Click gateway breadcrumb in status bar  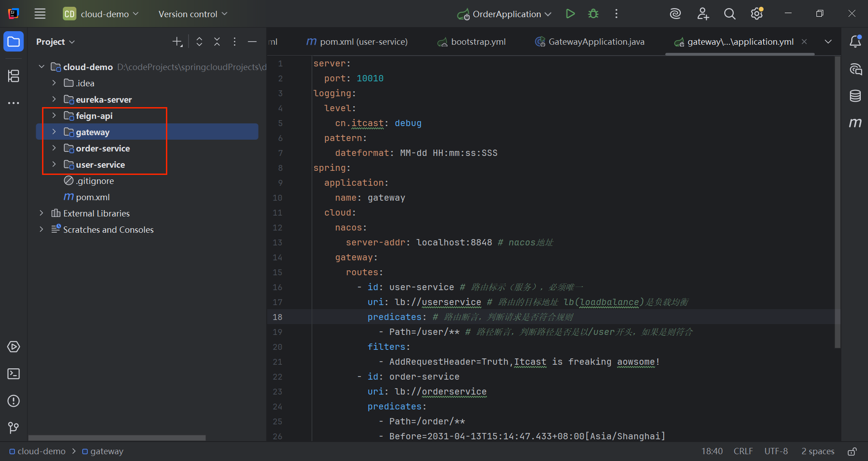pyautogui.click(x=103, y=452)
